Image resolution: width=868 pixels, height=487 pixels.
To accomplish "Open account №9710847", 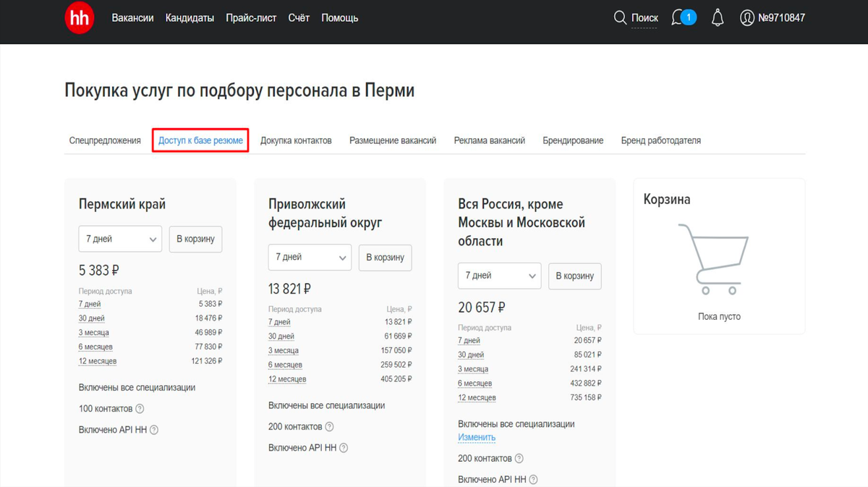I will (x=781, y=18).
